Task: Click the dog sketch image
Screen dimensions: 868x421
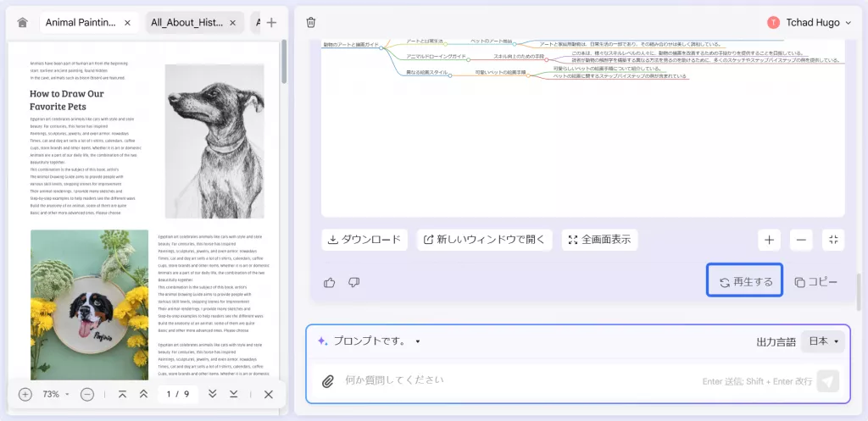Action: tap(214, 141)
